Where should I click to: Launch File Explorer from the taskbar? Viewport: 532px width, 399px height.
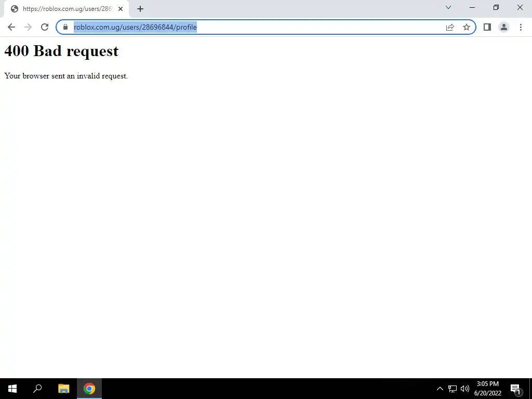[63, 389]
